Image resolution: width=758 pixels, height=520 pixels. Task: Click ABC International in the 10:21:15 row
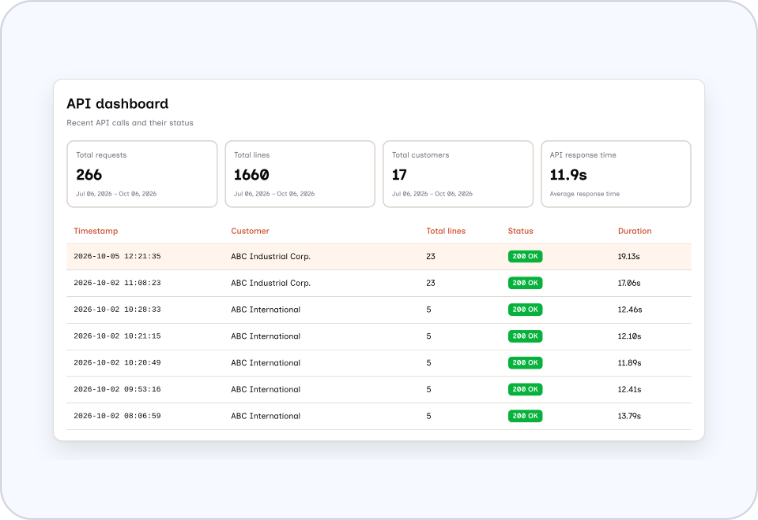coord(265,336)
